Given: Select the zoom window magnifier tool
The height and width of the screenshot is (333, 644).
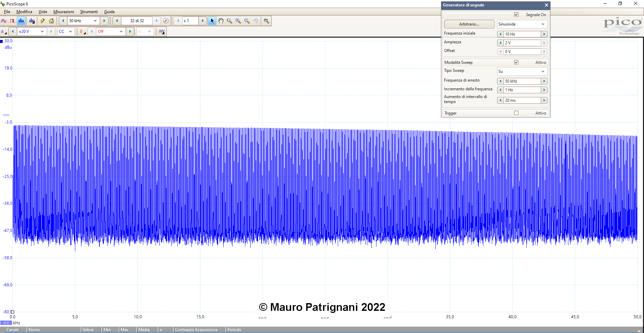Looking at the screenshot, I should (230, 21).
